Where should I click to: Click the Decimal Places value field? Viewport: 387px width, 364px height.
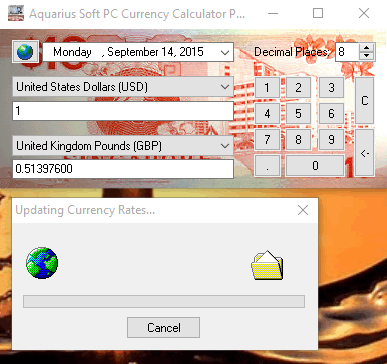click(347, 52)
